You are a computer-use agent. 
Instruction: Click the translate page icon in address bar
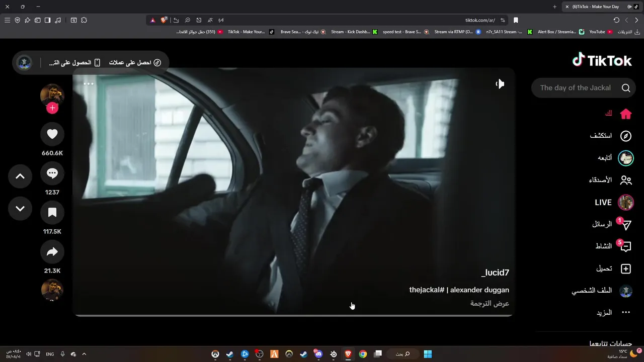210,20
